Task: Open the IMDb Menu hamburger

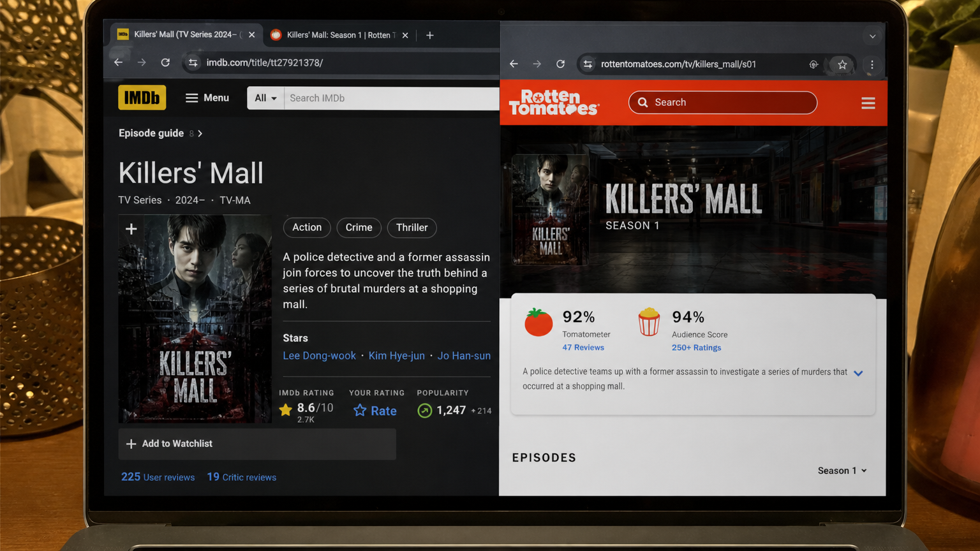Action: pos(207,98)
